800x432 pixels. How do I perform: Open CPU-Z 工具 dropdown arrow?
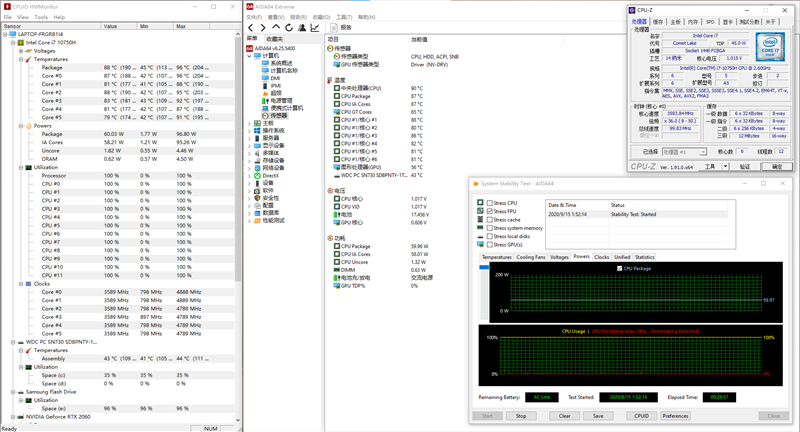725,166
